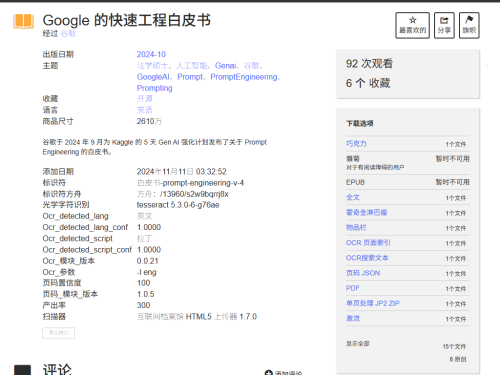500x375 pixels.
Task: Download the PDF option
Action: pyautogui.click(x=353, y=288)
